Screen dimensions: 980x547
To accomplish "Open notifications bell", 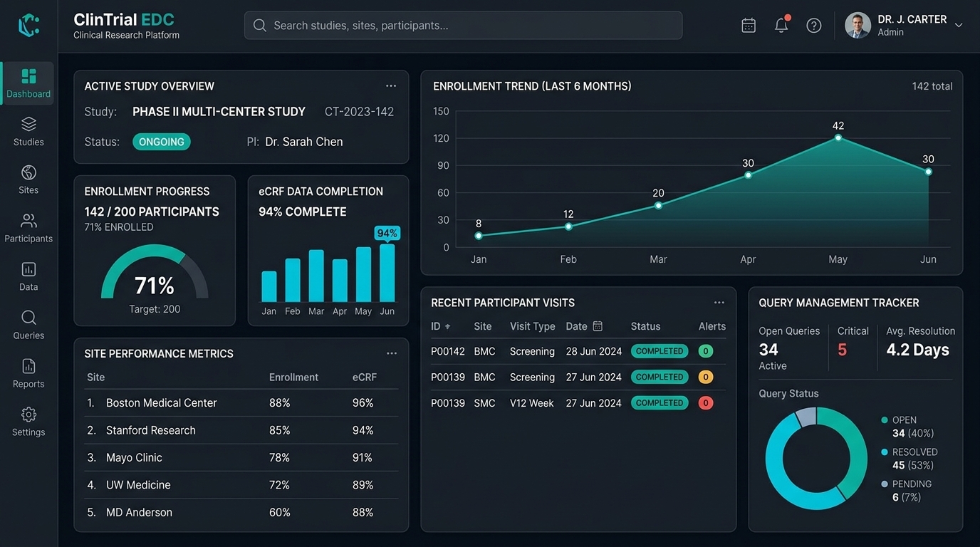I will [781, 25].
